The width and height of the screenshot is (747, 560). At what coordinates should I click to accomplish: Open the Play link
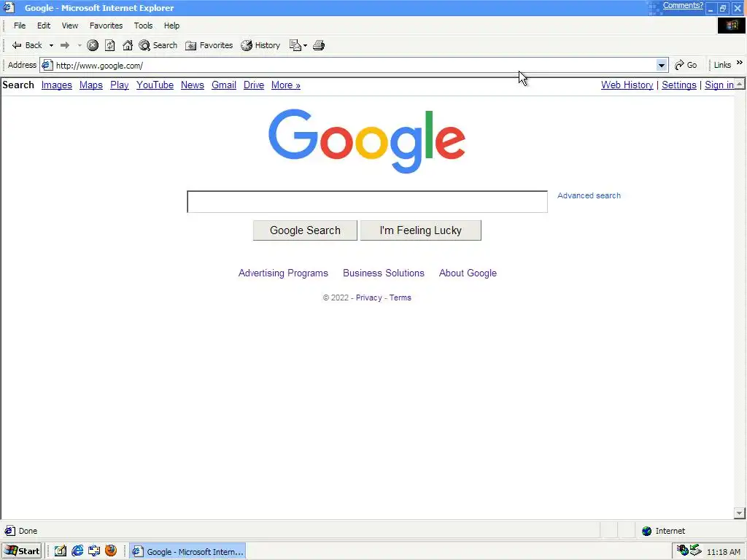coord(120,85)
